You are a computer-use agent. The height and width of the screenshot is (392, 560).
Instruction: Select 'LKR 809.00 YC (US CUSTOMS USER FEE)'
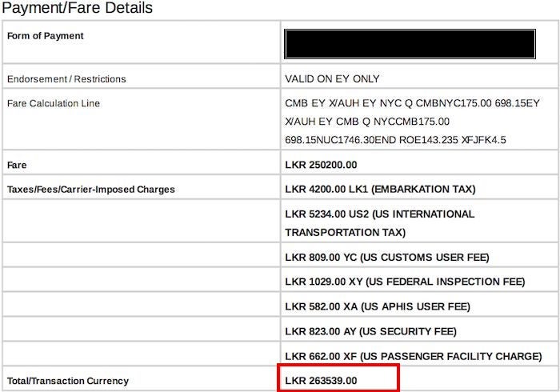click(387, 257)
